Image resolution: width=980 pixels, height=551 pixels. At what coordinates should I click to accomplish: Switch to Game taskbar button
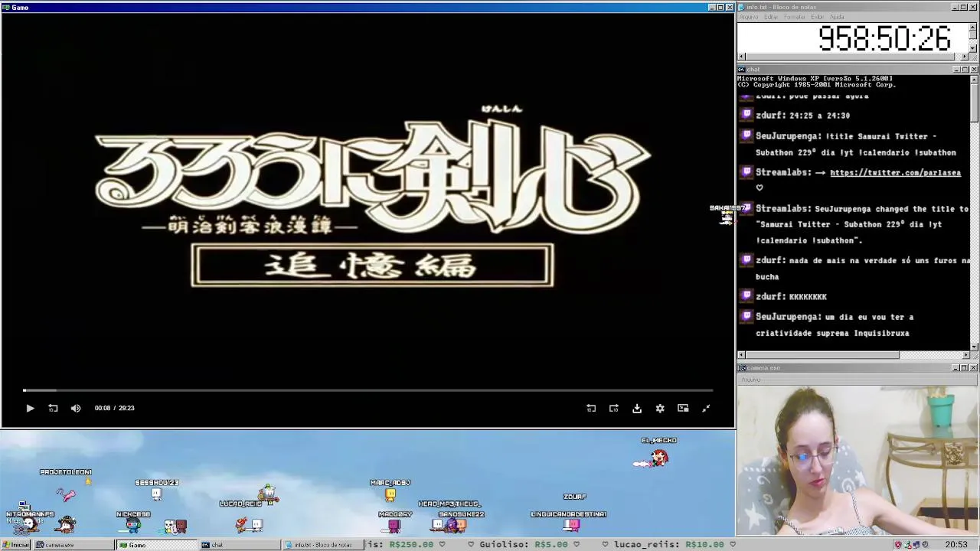pyautogui.click(x=156, y=545)
